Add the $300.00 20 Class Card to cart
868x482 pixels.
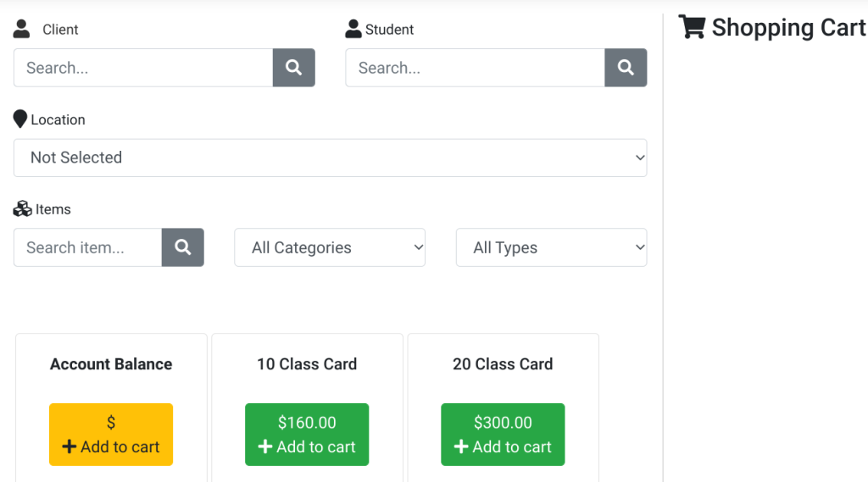point(504,435)
